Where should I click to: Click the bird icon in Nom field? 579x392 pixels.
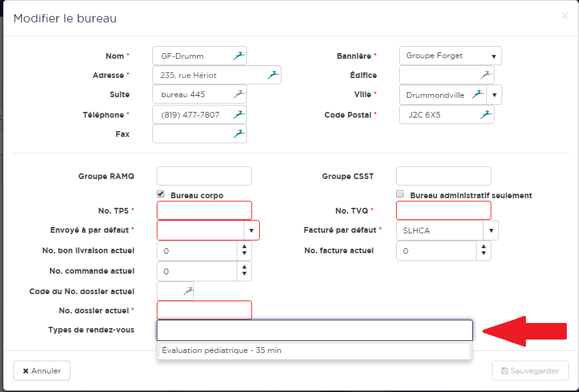pyautogui.click(x=239, y=56)
